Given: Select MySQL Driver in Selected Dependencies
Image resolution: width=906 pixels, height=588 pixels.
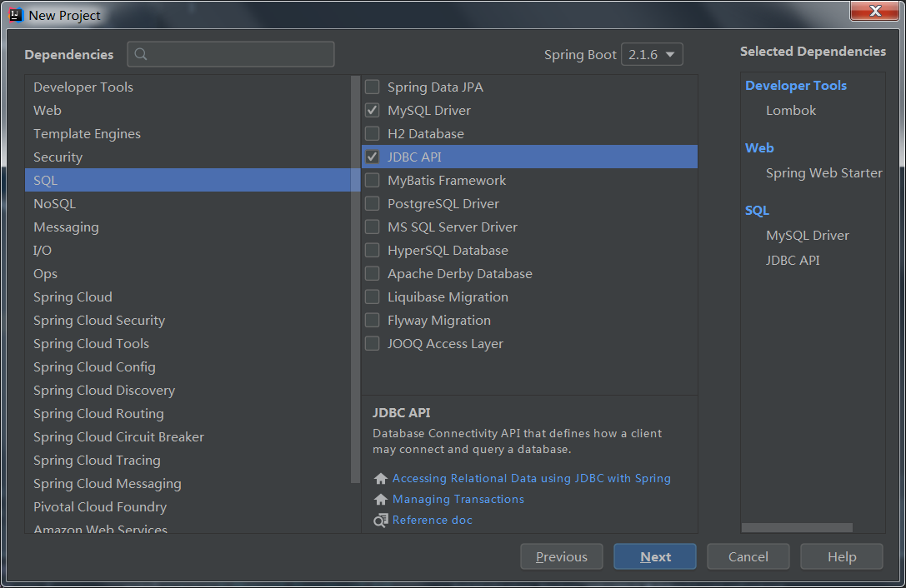Looking at the screenshot, I should (807, 235).
